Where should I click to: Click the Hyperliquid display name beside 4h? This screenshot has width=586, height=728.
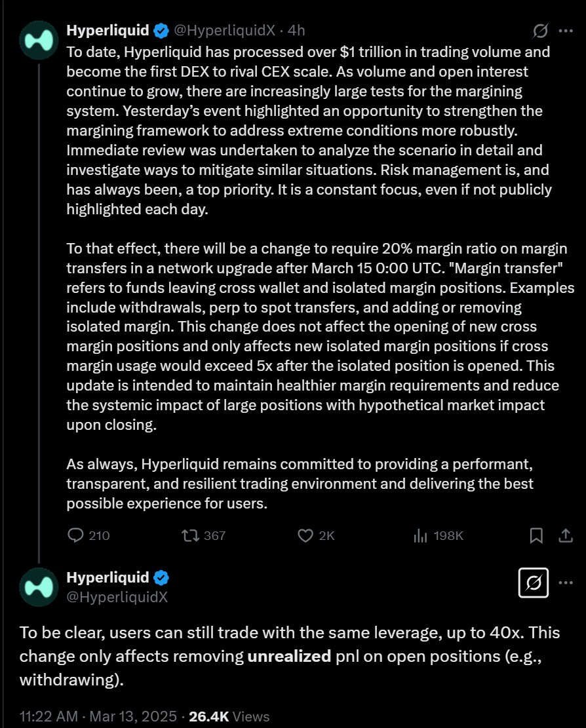(x=108, y=30)
